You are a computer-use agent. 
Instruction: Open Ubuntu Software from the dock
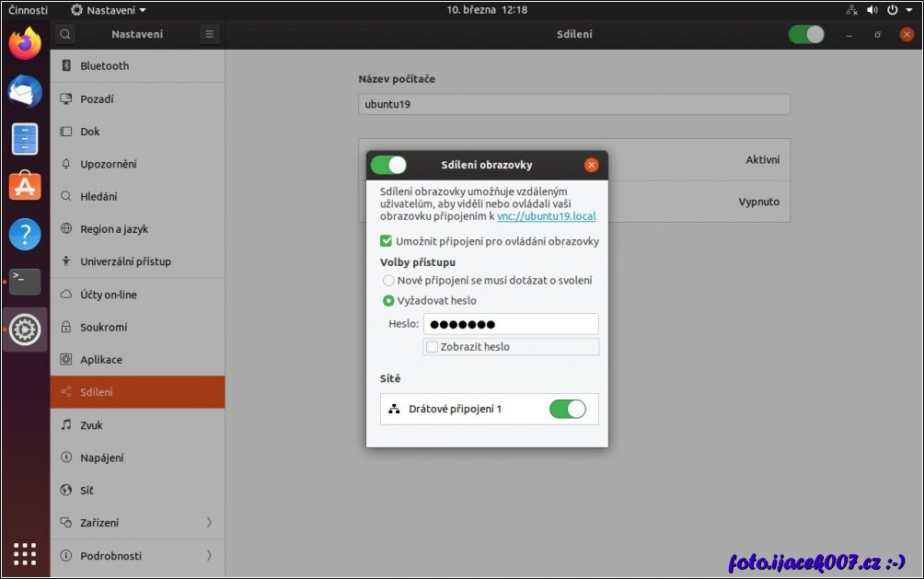coord(25,186)
